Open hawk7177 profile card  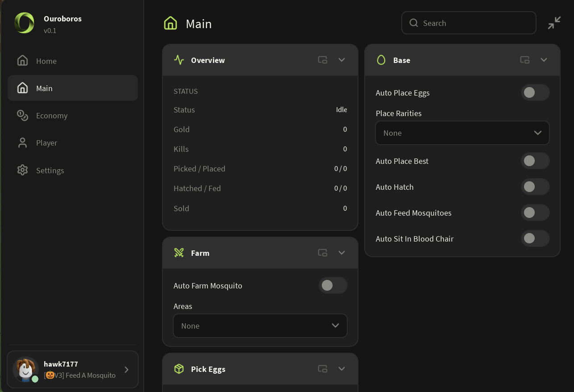coord(73,369)
